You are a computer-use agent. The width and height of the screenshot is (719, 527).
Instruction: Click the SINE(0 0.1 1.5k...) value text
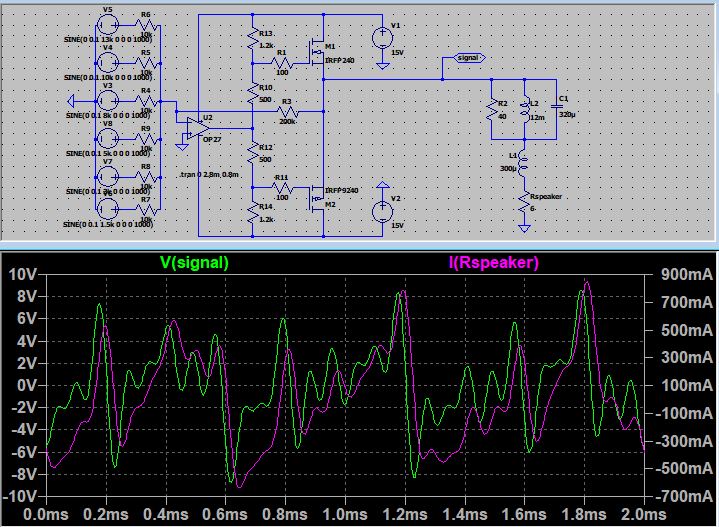click(x=108, y=224)
